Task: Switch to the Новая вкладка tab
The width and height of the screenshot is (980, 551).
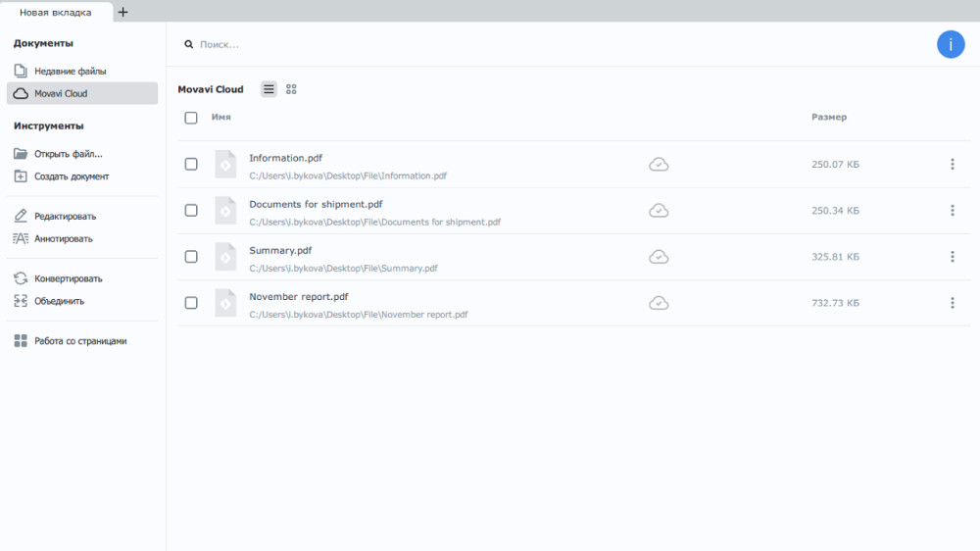Action: (x=56, y=12)
